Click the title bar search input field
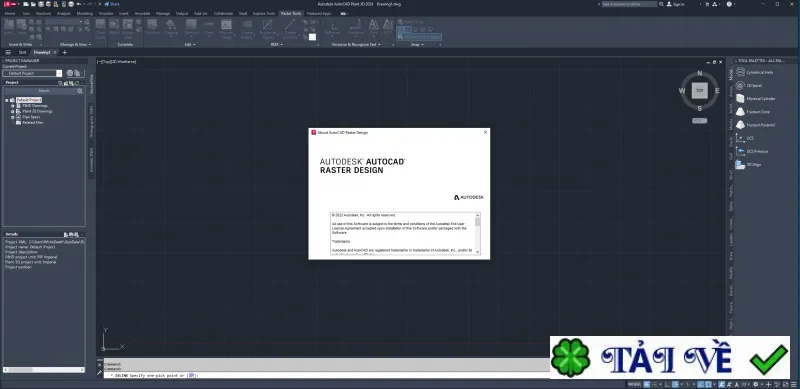 [629, 4]
